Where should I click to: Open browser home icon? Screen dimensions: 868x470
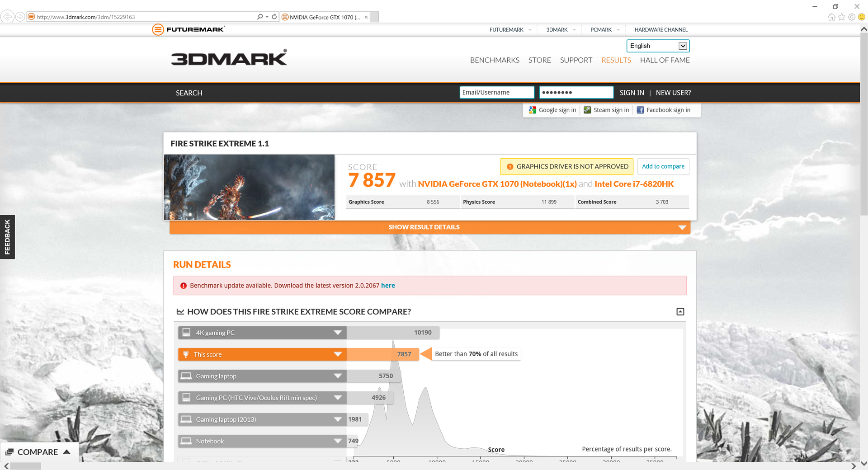point(831,17)
